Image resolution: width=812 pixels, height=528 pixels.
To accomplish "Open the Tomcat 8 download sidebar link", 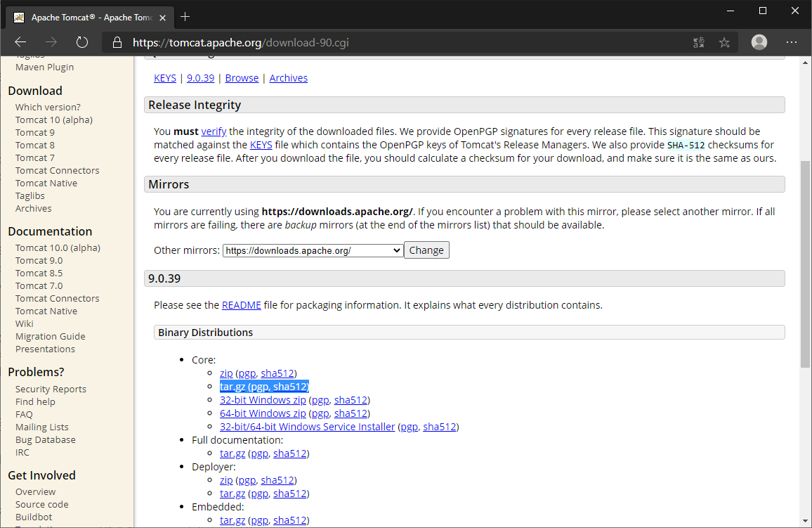I will click(34, 145).
